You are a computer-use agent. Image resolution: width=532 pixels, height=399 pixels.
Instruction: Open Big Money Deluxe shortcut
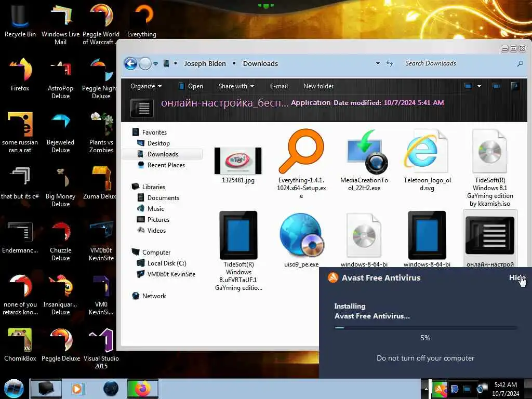[60, 187]
